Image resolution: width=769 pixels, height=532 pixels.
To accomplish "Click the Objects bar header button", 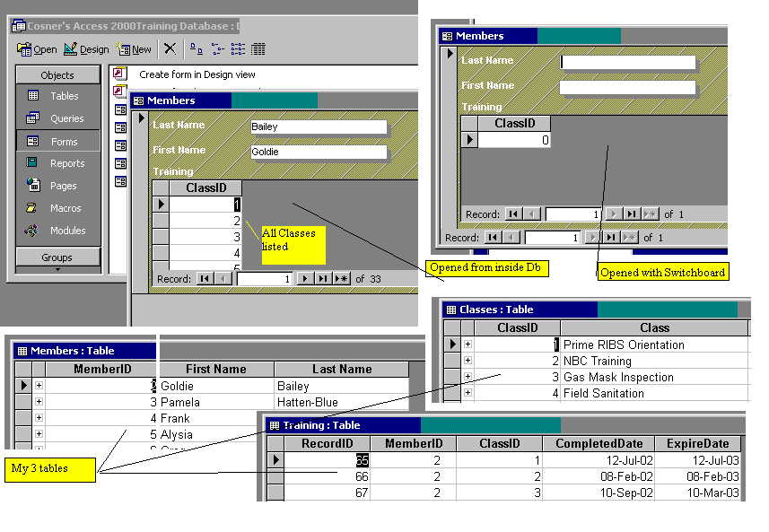I will [x=57, y=75].
